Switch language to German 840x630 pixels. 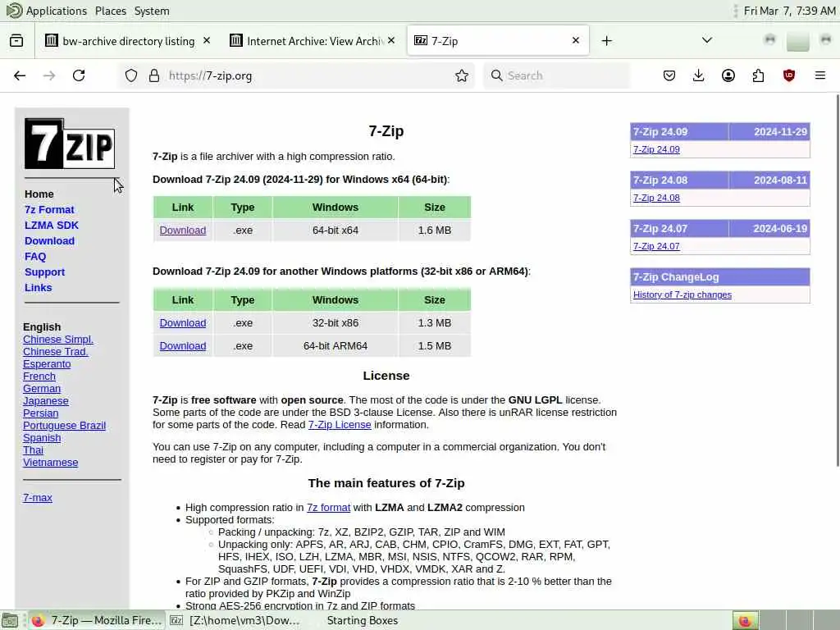(42, 388)
